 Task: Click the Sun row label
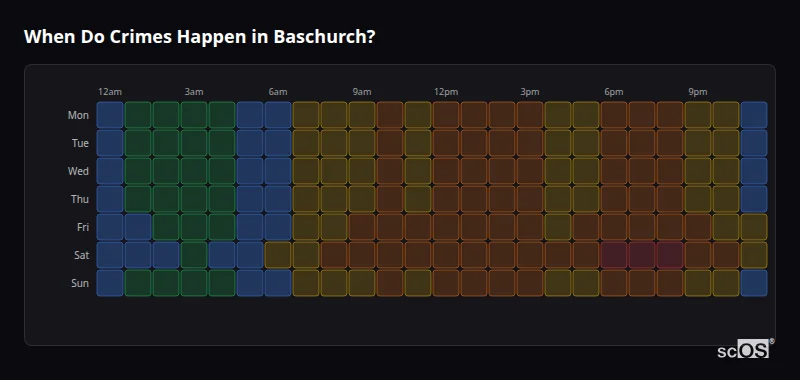[80, 283]
